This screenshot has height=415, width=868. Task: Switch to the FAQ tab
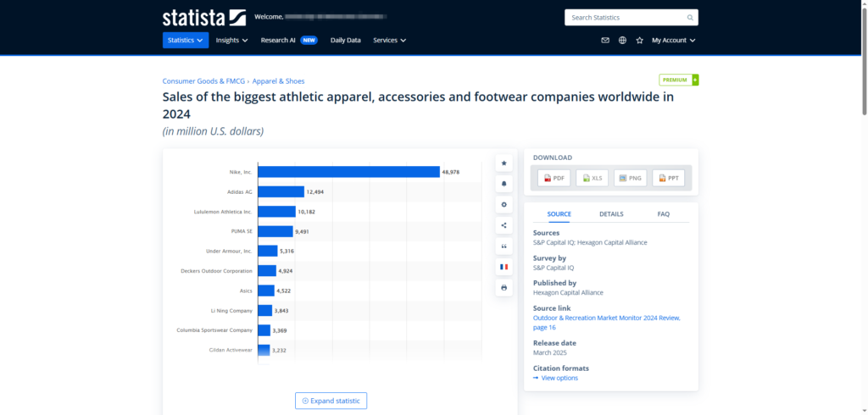(x=663, y=214)
